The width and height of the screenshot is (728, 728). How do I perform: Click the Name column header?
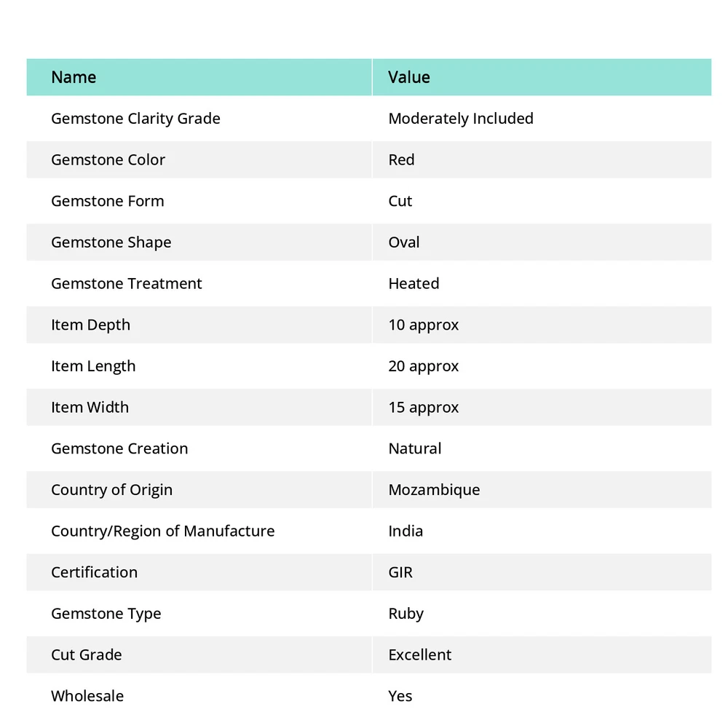pos(74,77)
